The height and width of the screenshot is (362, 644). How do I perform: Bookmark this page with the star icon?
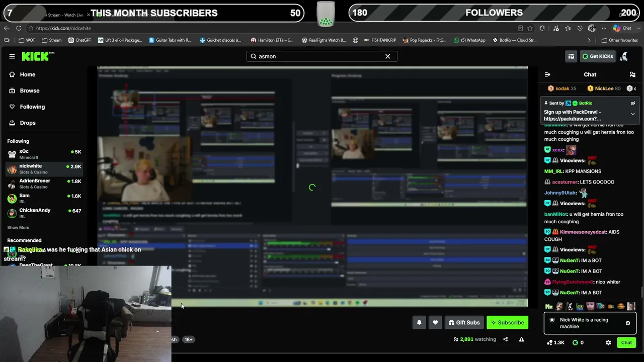pyautogui.click(x=530, y=28)
